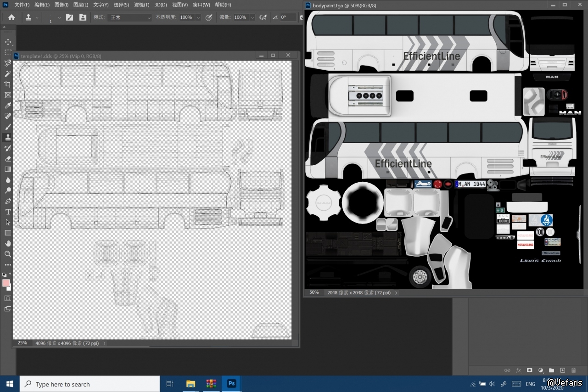588x392 pixels.
Task: Select the Crop tool
Action: click(x=8, y=84)
